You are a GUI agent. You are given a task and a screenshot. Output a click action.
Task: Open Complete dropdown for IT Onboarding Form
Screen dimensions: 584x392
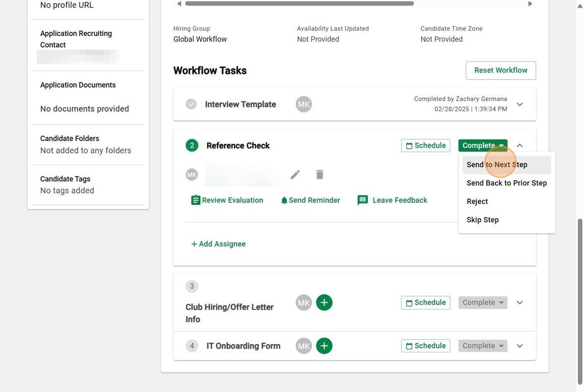pyautogui.click(x=483, y=346)
